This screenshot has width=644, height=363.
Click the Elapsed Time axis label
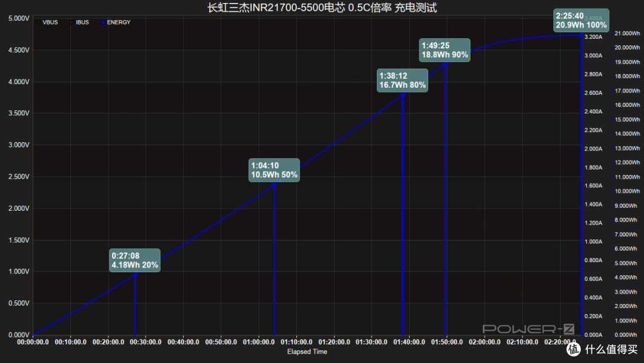307,352
